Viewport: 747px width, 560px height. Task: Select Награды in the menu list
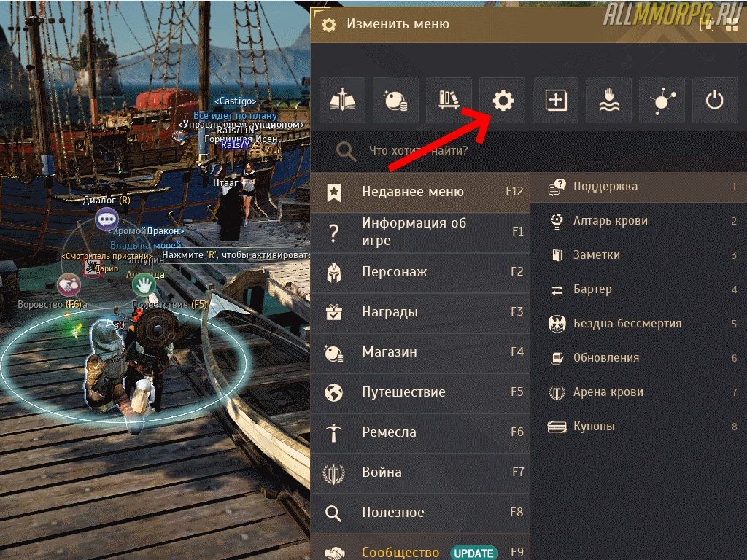tap(420, 312)
